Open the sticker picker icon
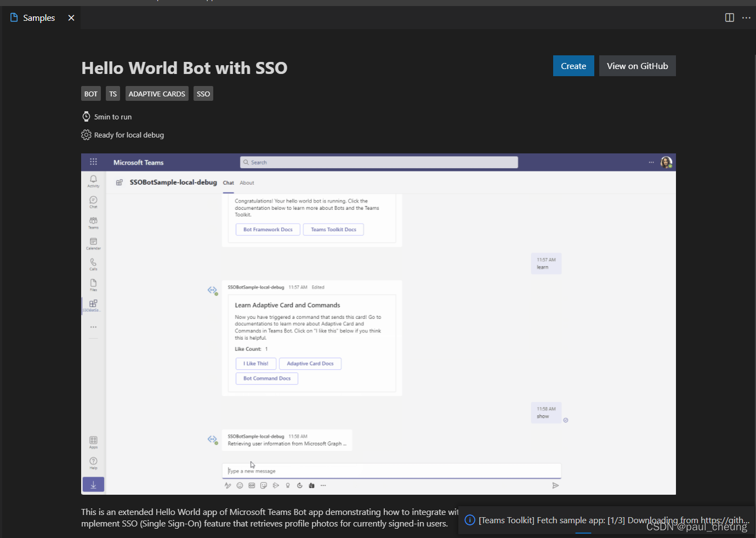The image size is (756, 538). click(x=264, y=485)
